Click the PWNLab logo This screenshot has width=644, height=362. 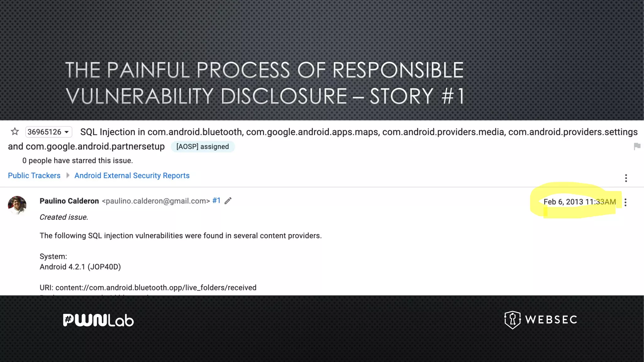(98, 320)
